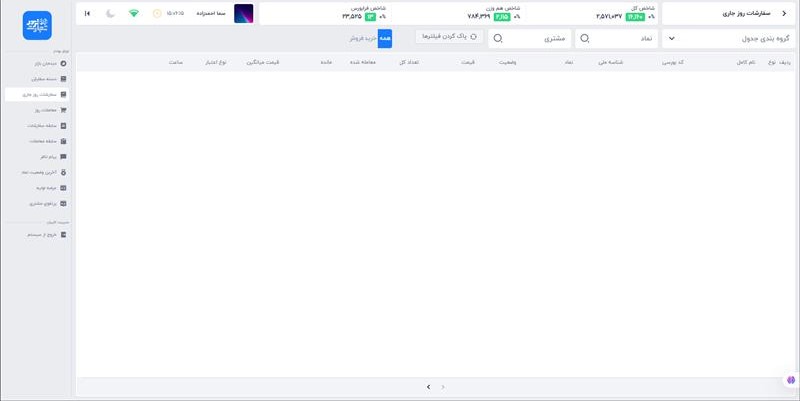Image resolution: width=800 pixels, height=401 pixels.
Task: Click the app logo in the sidebar
Action: click(36, 25)
